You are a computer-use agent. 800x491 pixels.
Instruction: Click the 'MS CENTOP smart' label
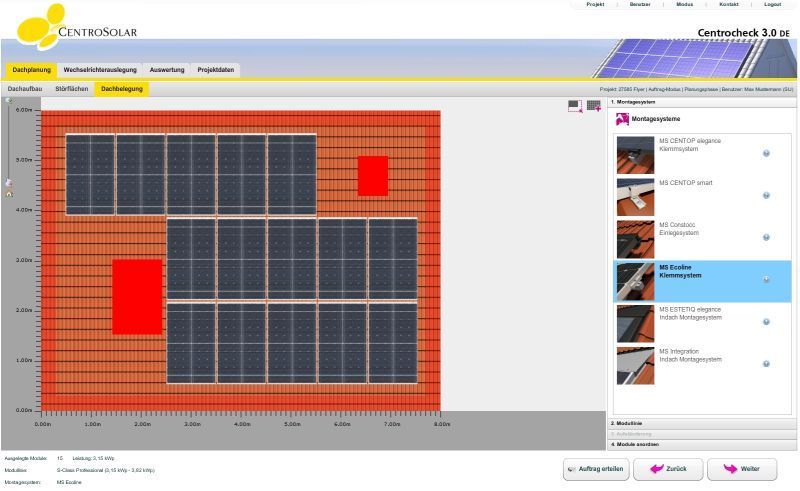(x=685, y=183)
